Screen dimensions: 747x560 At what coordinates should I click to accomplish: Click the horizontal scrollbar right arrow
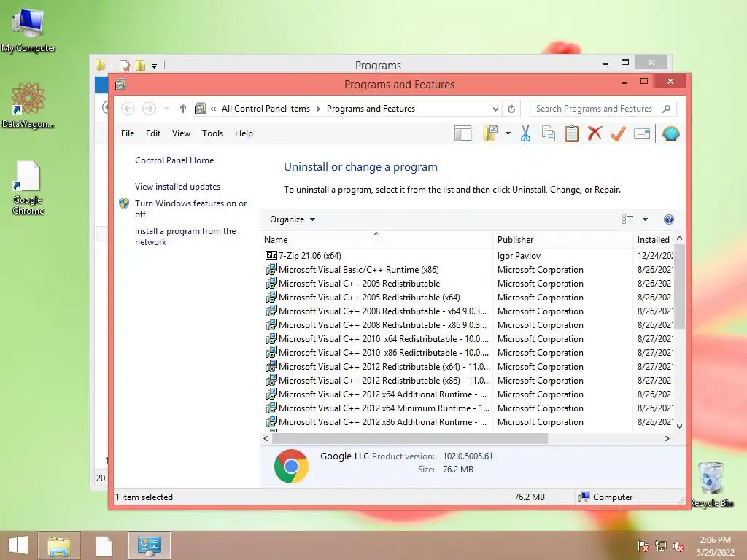tap(667, 438)
